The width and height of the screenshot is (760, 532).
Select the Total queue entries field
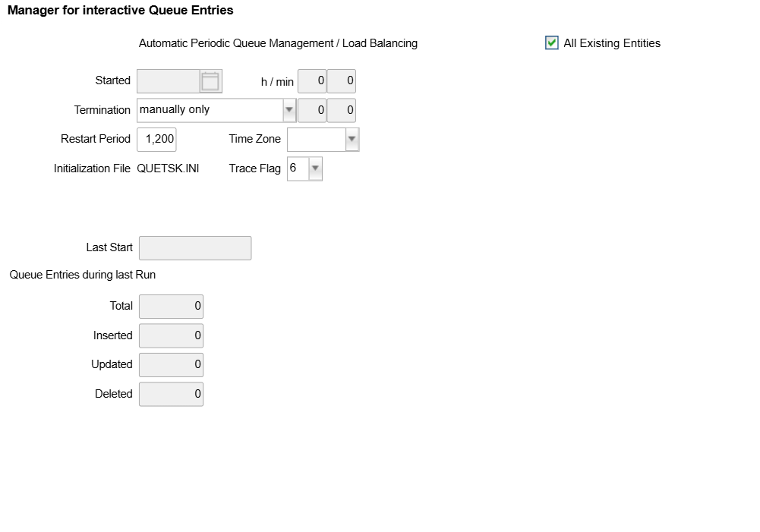click(x=171, y=307)
